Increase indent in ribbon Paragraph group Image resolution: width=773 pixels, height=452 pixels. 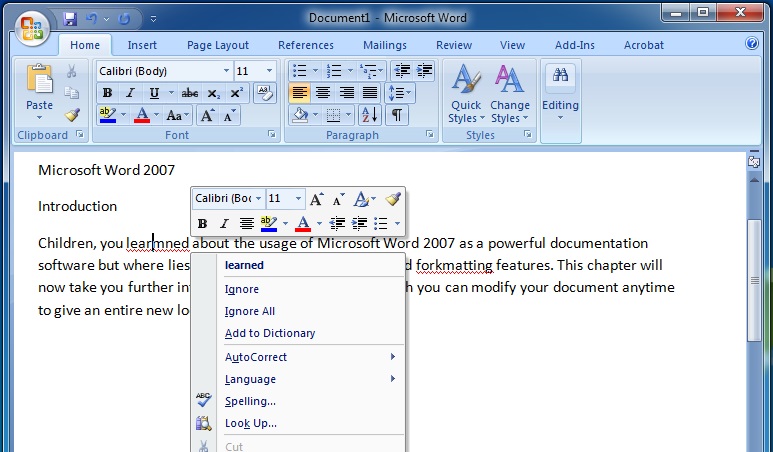pos(424,71)
